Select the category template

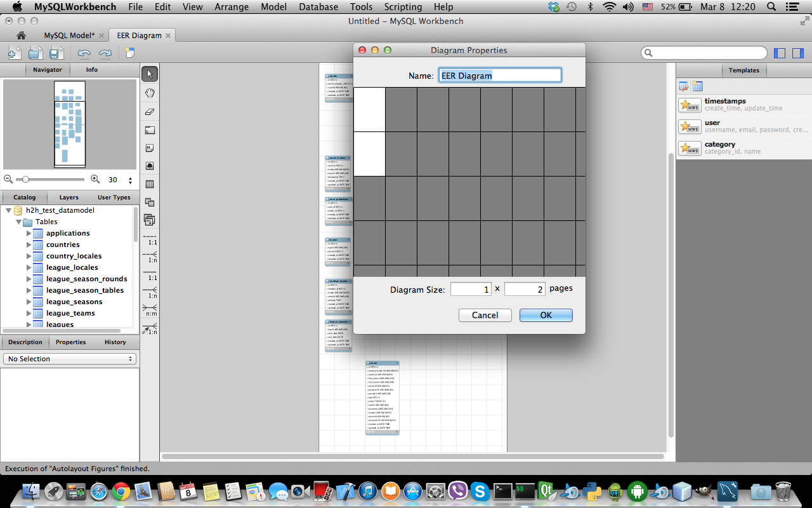click(x=743, y=148)
